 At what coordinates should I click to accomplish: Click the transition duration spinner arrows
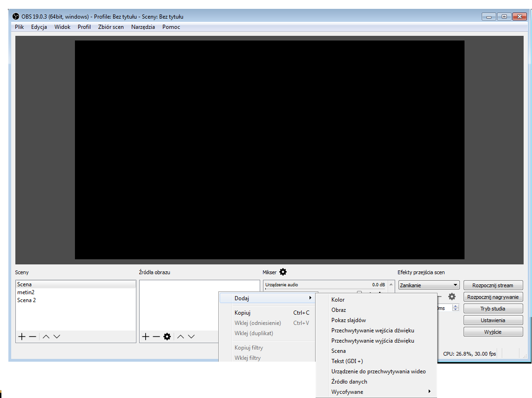point(456,308)
